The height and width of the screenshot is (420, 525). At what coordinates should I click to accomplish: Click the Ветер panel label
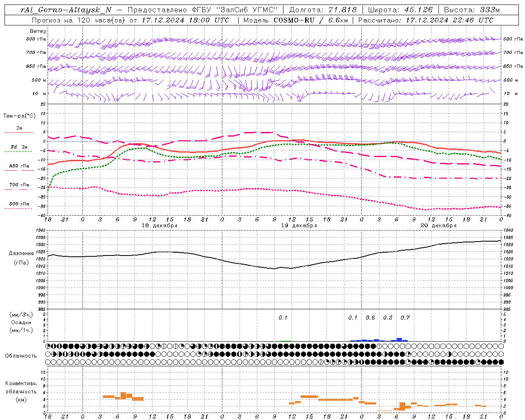click(x=38, y=31)
